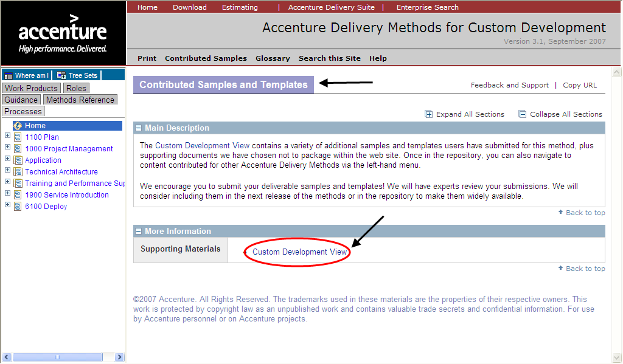
Task: Click the 6100 Deploy document icon
Action: pyautogui.click(x=18, y=207)
